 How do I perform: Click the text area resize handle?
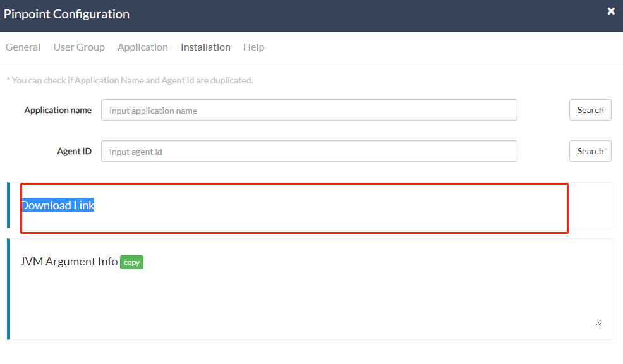pyautogui.click(x=598, y=323)
